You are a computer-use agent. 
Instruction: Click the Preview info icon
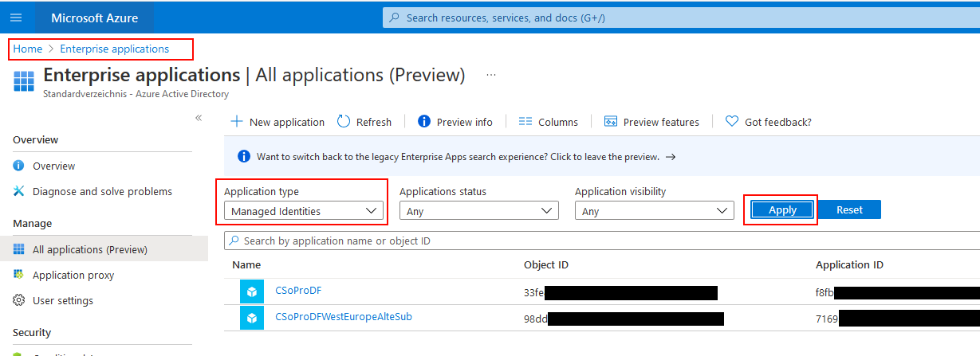coord(424,122)
